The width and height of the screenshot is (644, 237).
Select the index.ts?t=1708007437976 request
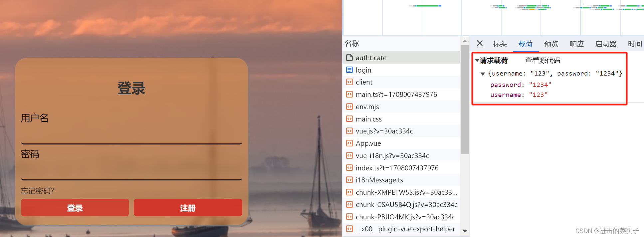pos(401,168)
